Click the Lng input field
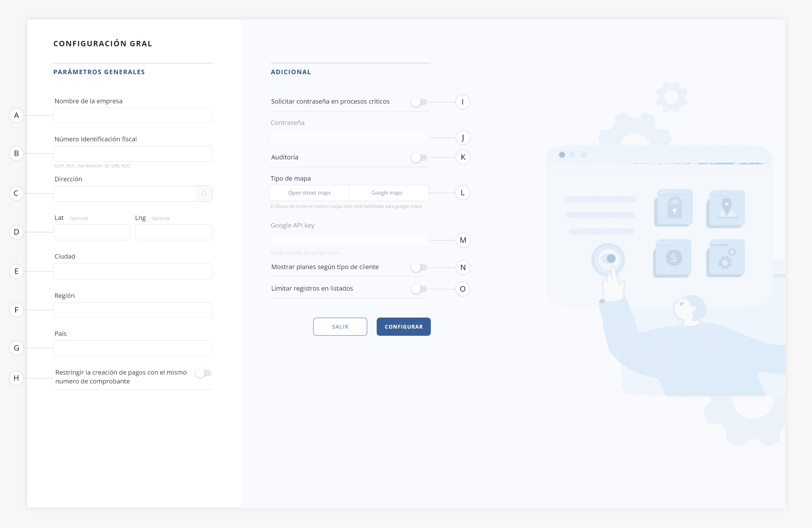Screen dimensions: 812x528 tap(174, 232)
